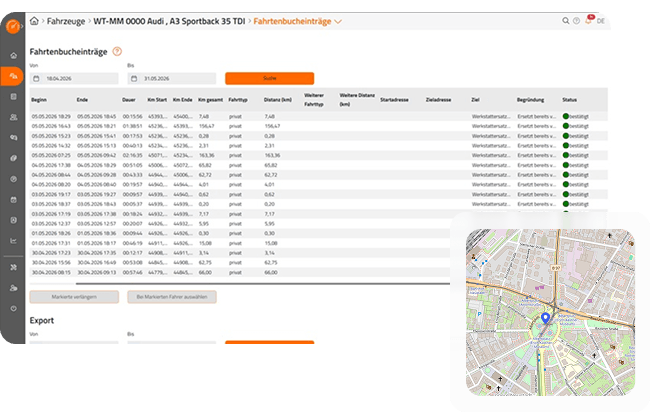650x412 pixels.
Task: Click green status dot of 05.05.2026 18:29 row
Action: 565,116
